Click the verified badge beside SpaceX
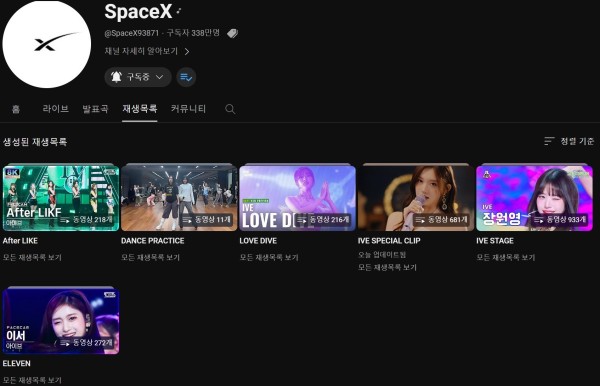 click(x=179, y=11)
